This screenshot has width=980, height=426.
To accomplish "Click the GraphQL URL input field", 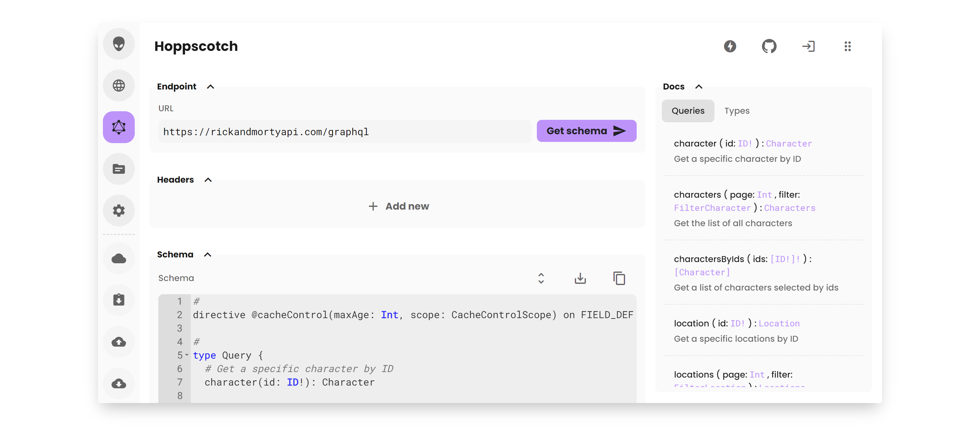I will pyautogui.click(x=344, y=132).
